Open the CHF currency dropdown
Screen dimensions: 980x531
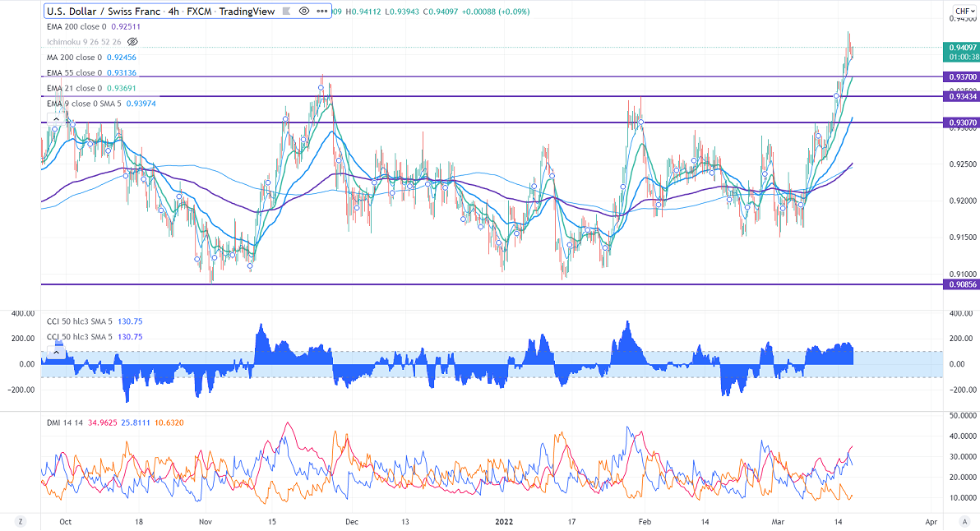click(964, 11)
